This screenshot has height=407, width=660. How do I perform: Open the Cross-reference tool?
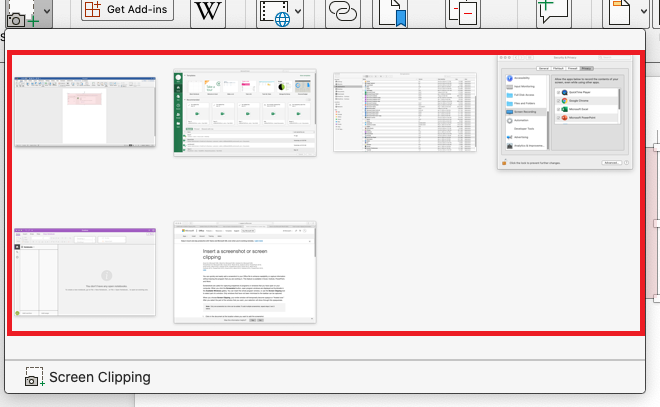click(463, 13)
